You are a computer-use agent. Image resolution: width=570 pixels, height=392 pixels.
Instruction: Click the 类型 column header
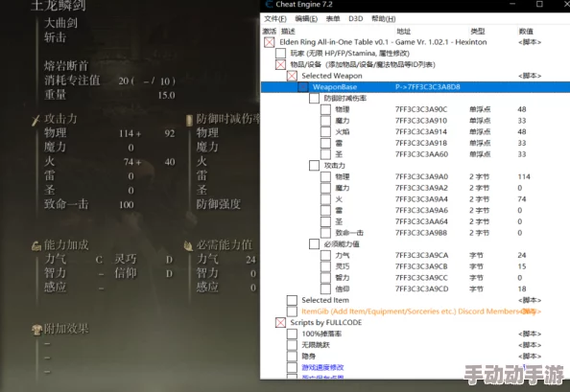[478, 32]
